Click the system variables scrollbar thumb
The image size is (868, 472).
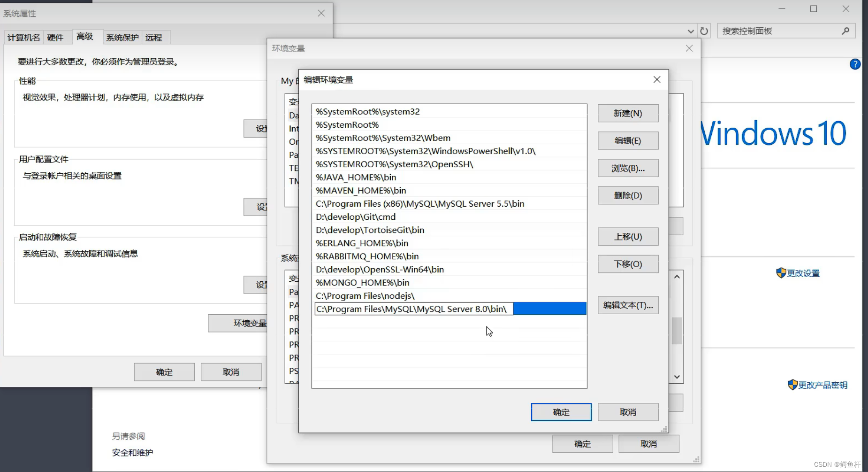click(x=677, y=331)
